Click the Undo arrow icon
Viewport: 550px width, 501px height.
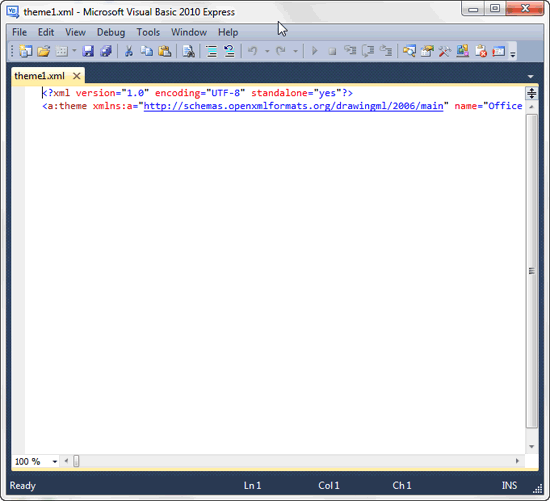click(252, 51)
